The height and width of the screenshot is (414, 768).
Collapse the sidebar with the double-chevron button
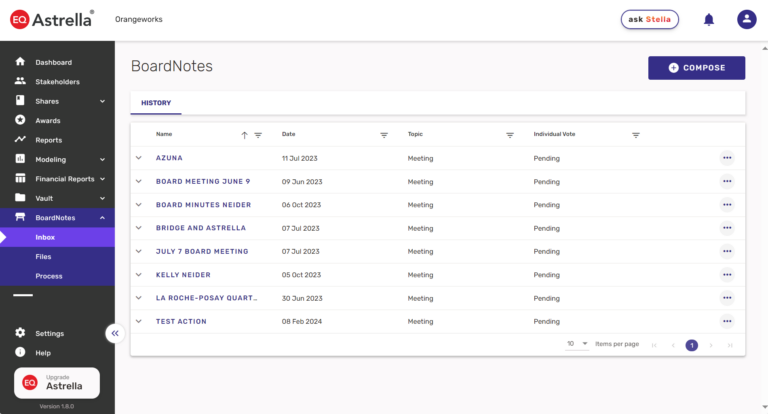[115, 333]
